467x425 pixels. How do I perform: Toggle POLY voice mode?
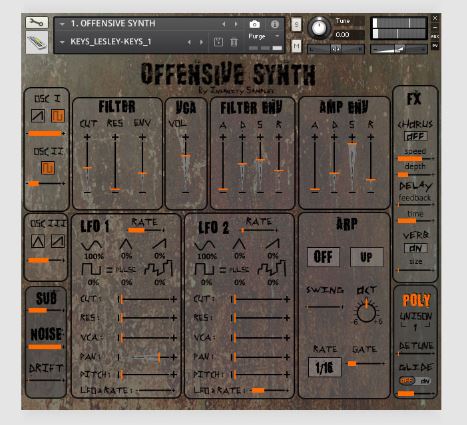(x=416, y=300)
